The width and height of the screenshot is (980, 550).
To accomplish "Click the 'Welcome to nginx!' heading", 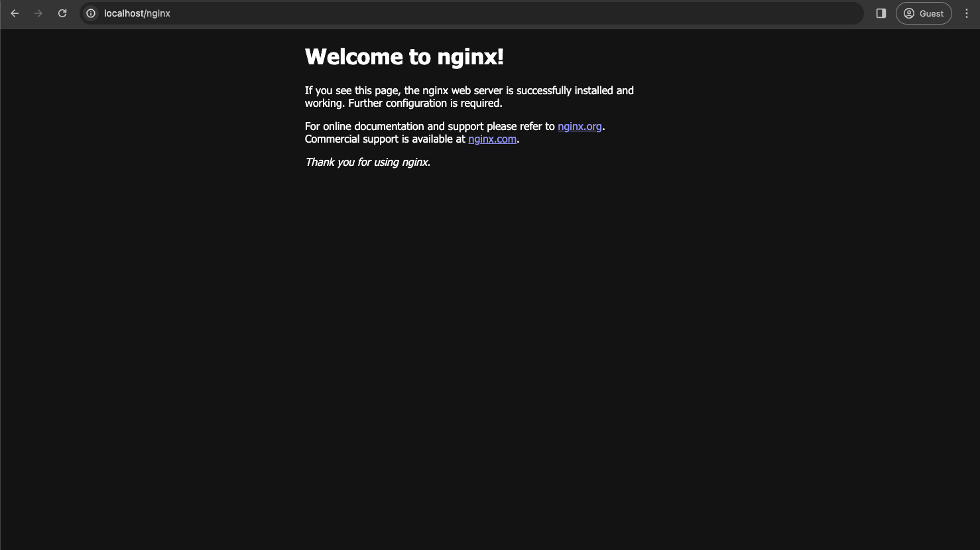I will [404, 57].
